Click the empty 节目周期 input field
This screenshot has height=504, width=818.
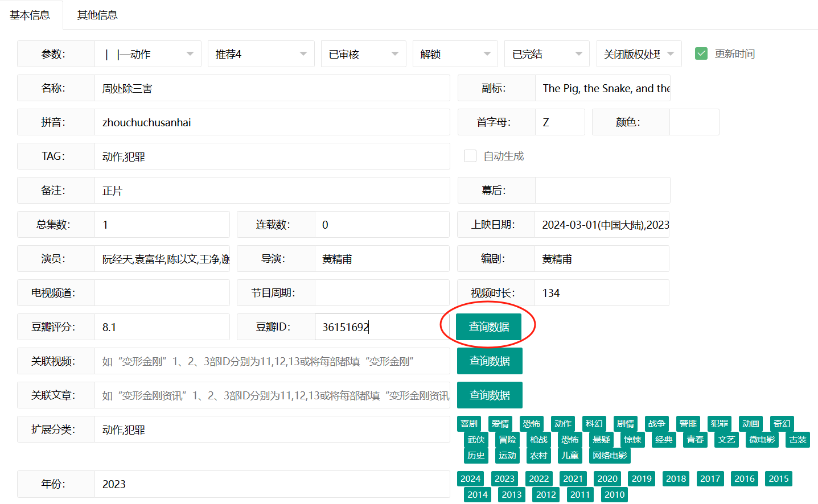[382, 293]
